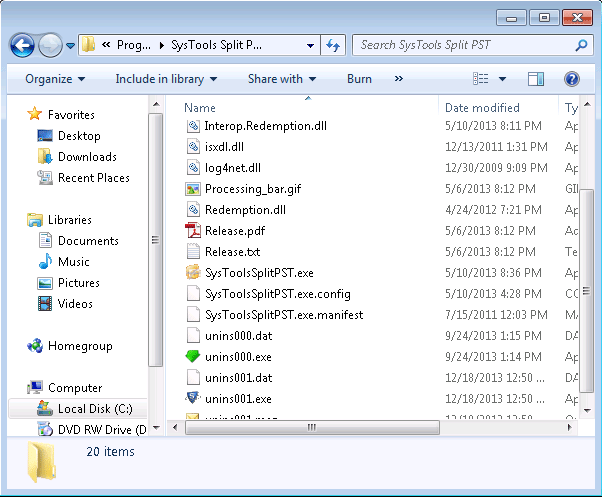602x497 pixels.
Task: Select Libraries in the navigation pane
Action: click(x=70, y=220)
